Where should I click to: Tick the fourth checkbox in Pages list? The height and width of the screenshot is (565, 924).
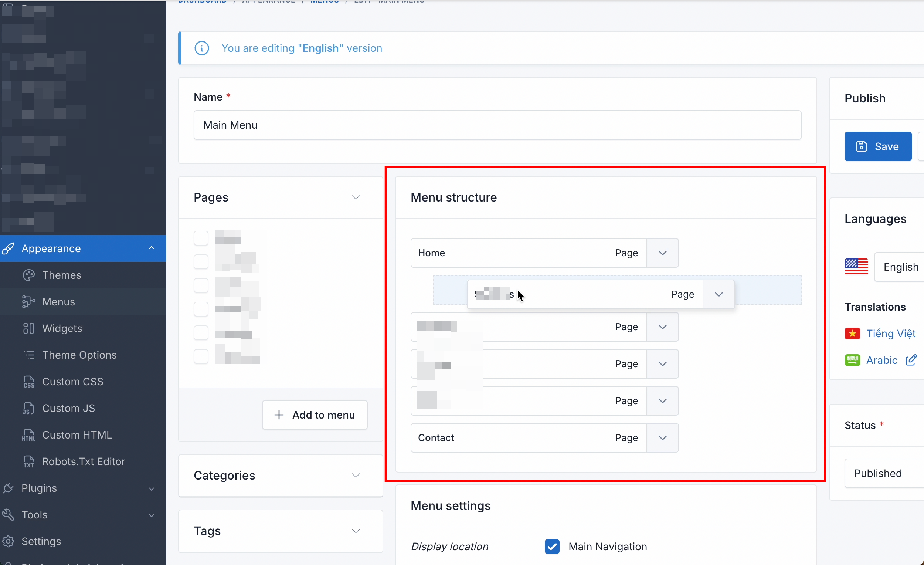point(201,309)
